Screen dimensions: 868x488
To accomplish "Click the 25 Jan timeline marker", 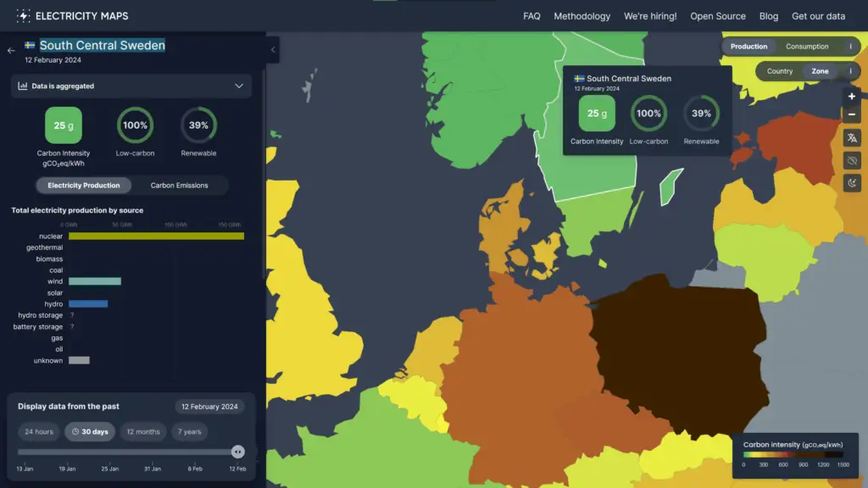I will 109,469.
